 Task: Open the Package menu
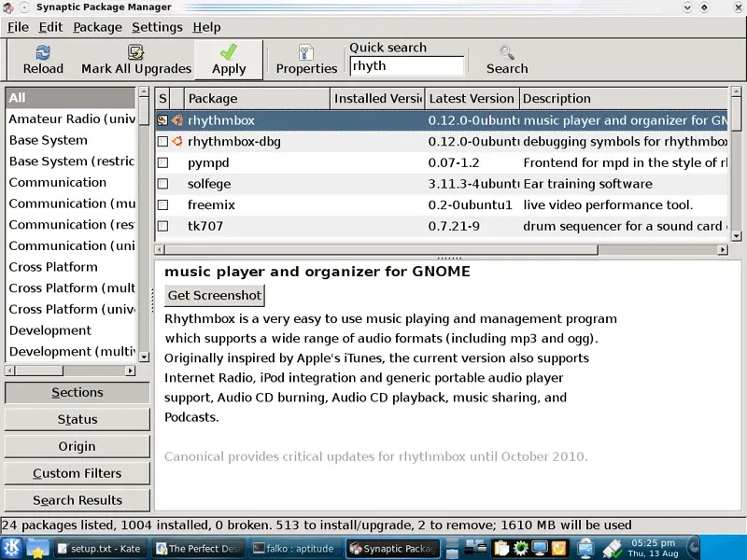coord(98,27)
